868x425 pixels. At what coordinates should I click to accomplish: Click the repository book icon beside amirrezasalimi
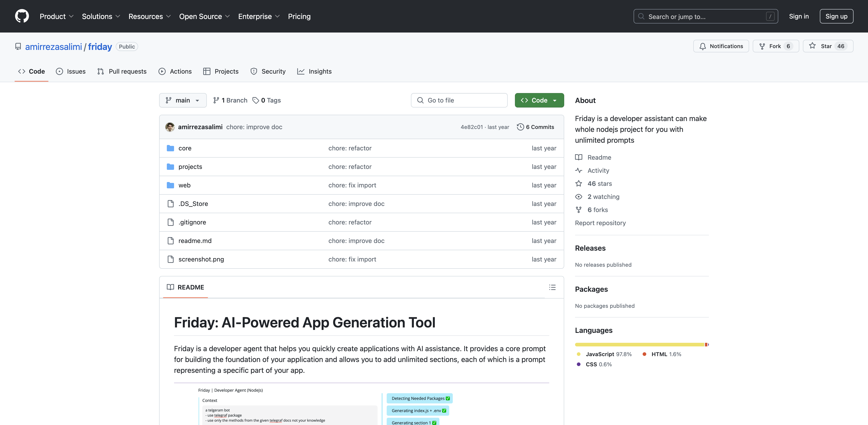pos(18,47)
